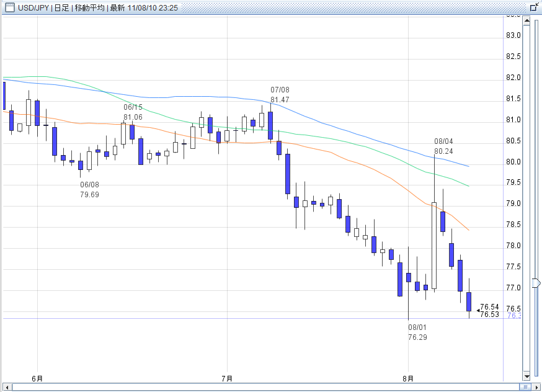Click the 06/15 81.06 annotation
This screenshot has height=392, width=542.
click(133, 112)
